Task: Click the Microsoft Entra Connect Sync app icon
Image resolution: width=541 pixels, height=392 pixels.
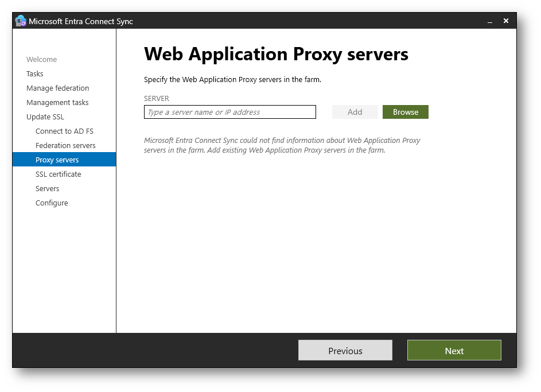Action: pyautogui.click(x=21, y=21)
